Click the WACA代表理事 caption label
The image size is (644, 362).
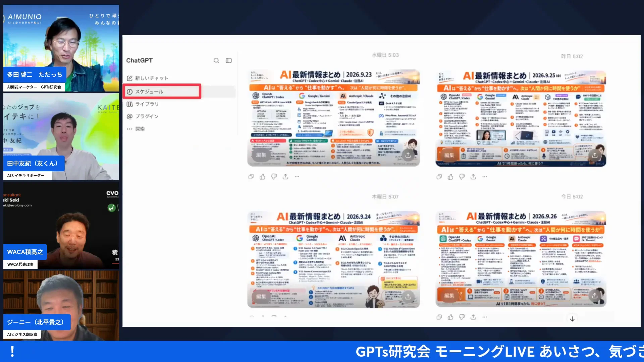coord(20,264)
